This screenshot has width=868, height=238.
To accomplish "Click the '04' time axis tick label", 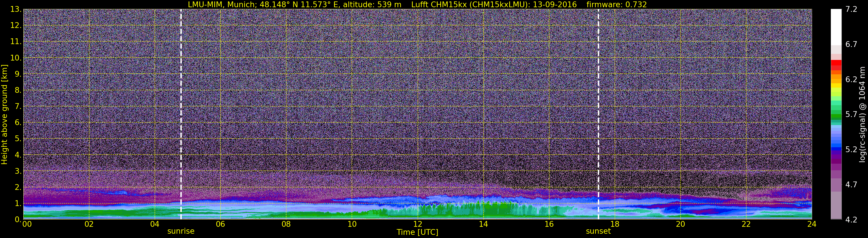I will (155, 224).
